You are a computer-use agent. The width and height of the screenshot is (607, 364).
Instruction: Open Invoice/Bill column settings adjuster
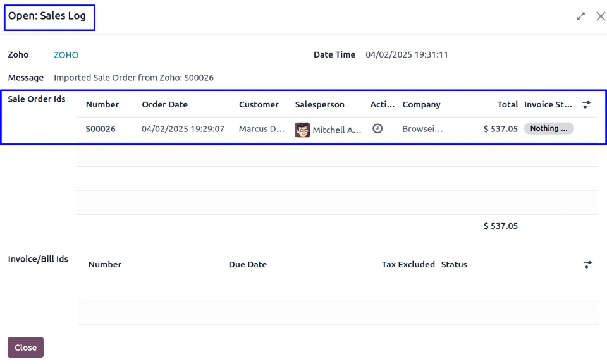[588, 265]
